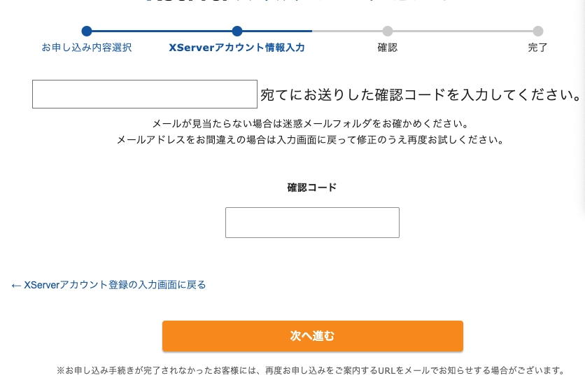The height and width of the screenshot is (392, 585).
Task: Click the blank email address box
Action: (x=145, y=94)
